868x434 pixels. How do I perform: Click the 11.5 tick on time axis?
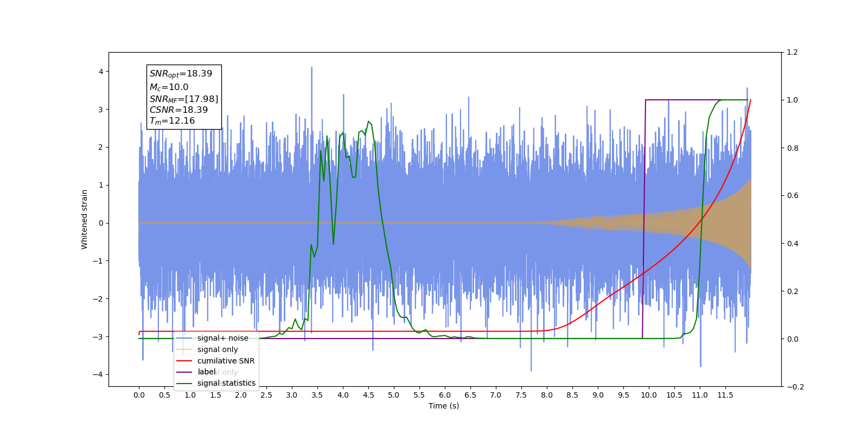725,395
